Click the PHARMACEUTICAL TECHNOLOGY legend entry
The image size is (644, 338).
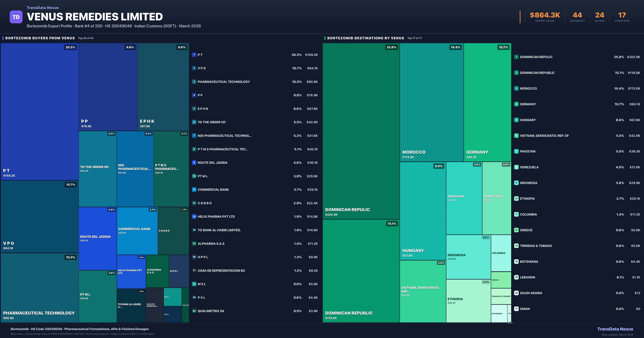click(x=224, y=82)
